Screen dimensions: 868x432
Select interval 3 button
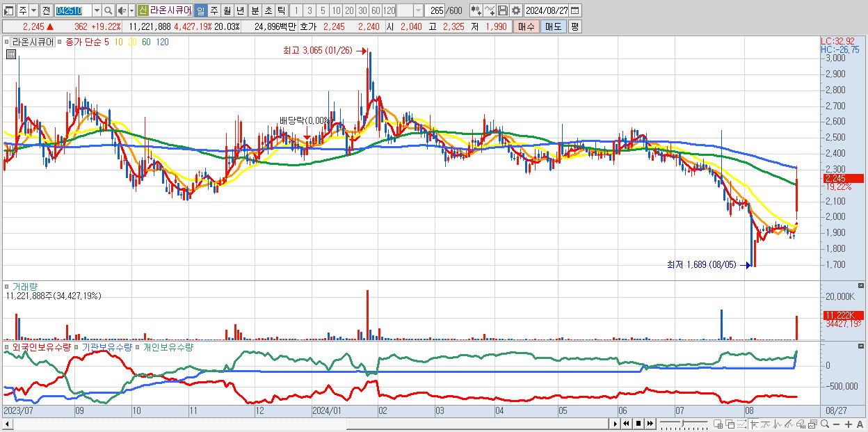(310, 10)
